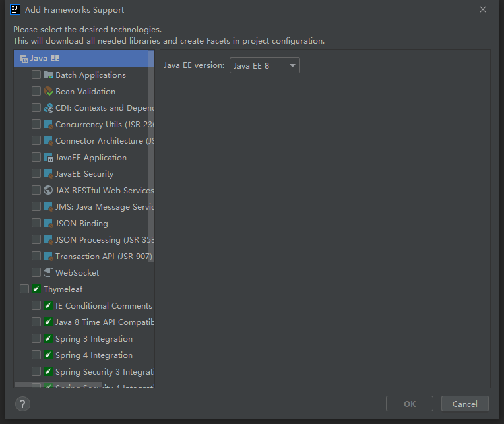
Task: Click the Batch Applications folder icon
Action: point(48,75)
